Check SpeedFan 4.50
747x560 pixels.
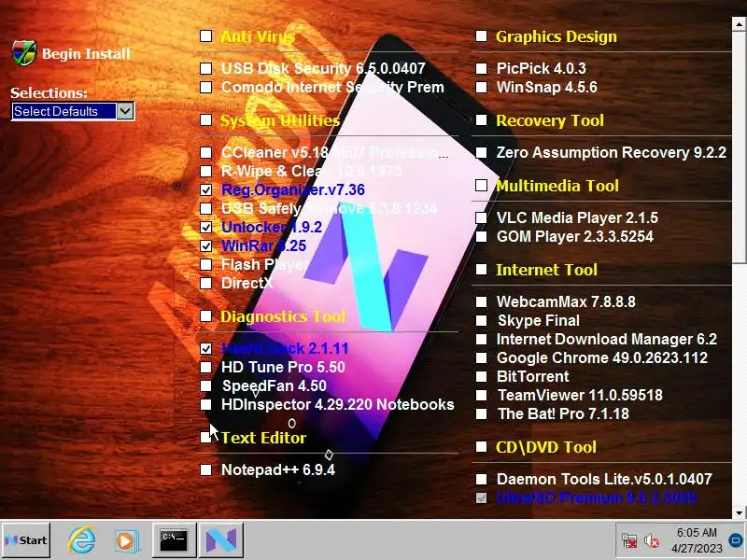[205, 385]
